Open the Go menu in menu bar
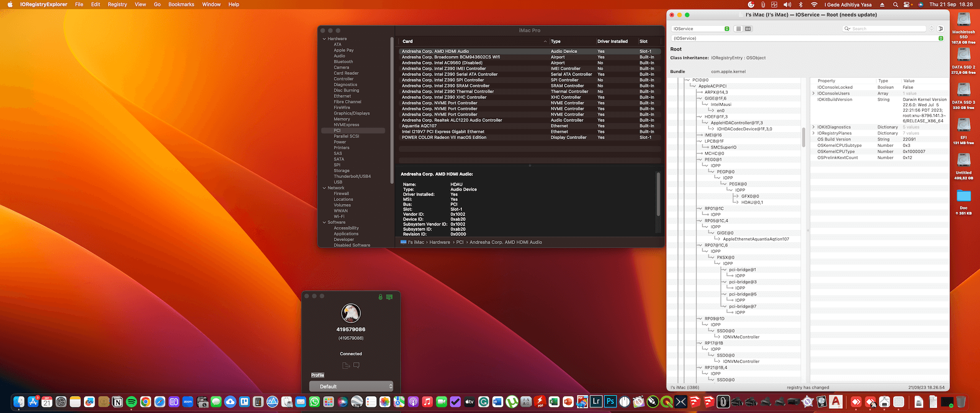The height and width of the screenshot is (413, 980). click(x=157, y=5)
